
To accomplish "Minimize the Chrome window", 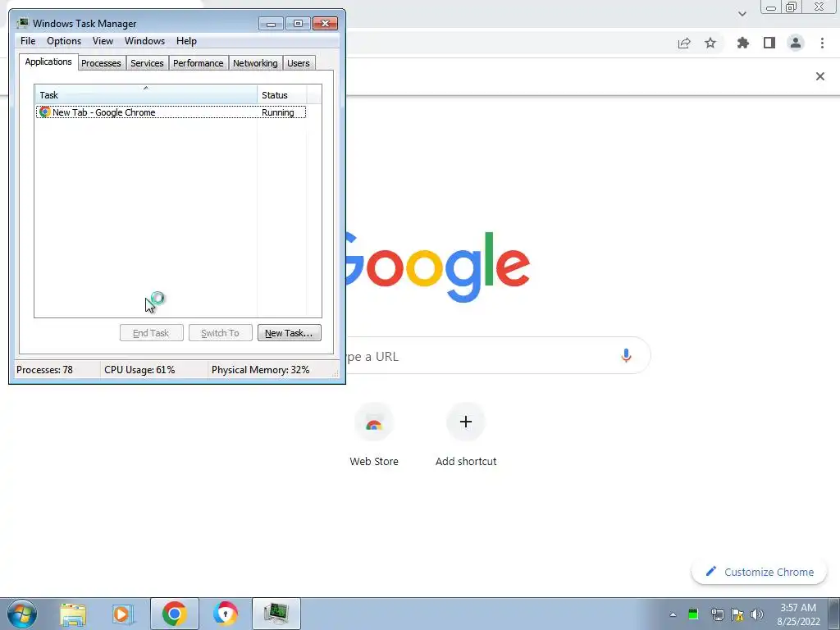I will pyautogui.click(x=771, y=7).
